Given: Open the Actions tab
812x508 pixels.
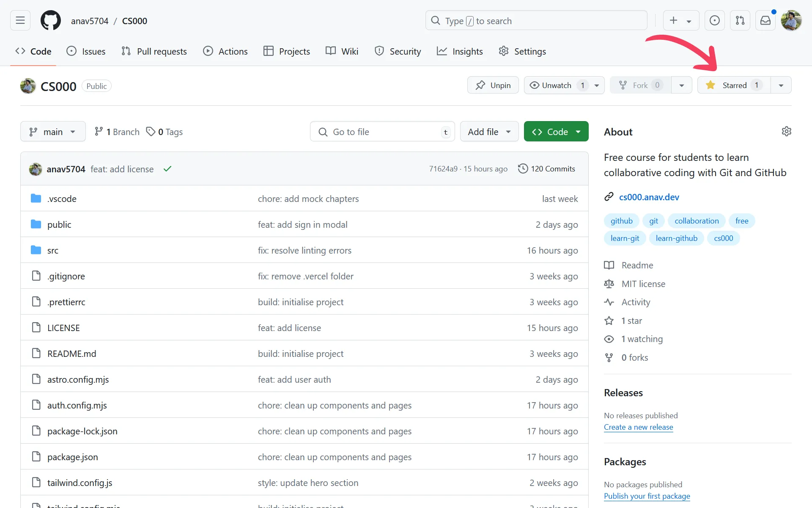Looking at the screenshot, I should 225,51.
